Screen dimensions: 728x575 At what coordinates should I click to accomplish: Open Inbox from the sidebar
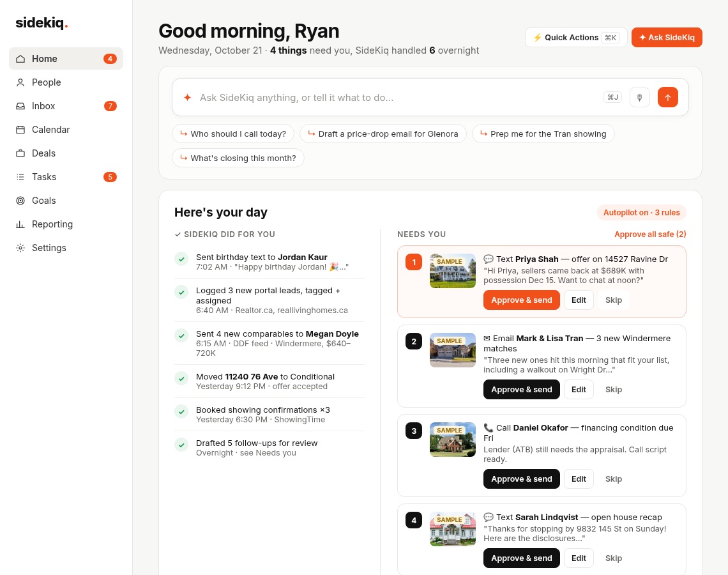tap(66, 106)
